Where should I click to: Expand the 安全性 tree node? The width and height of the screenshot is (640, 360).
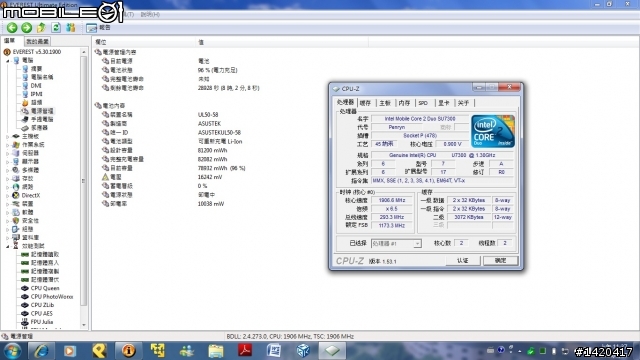[x=7, y=220]
